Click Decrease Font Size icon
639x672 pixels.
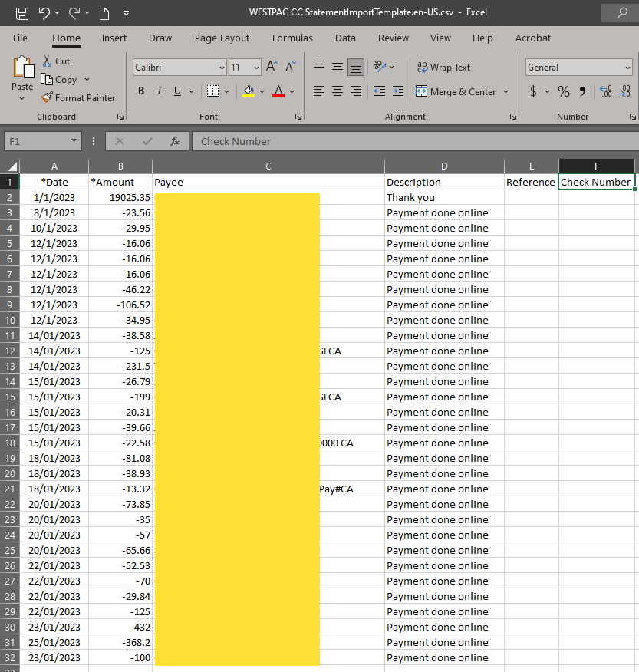point(291,67)
